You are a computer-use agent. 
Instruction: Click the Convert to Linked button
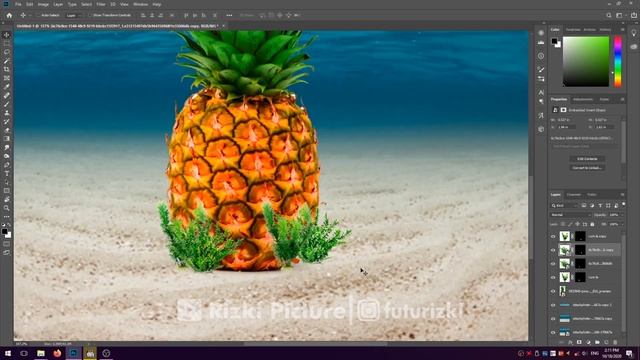587,168
